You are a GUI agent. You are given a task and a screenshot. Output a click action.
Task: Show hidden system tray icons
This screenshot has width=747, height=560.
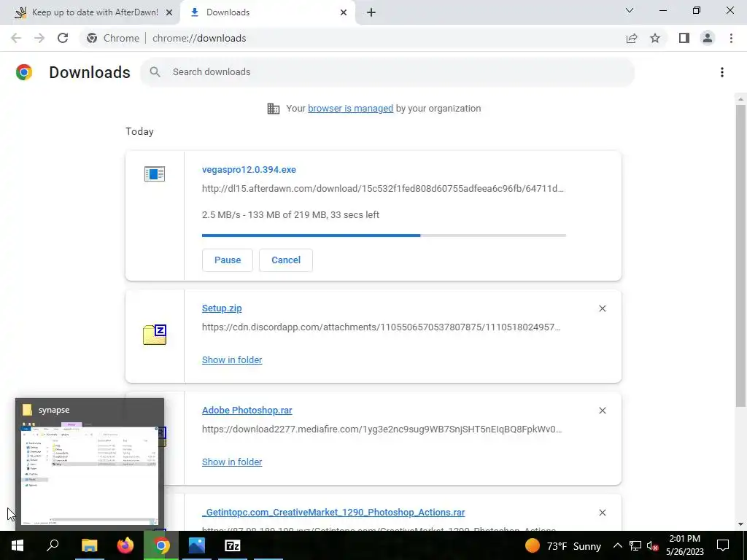click(617, 545)
